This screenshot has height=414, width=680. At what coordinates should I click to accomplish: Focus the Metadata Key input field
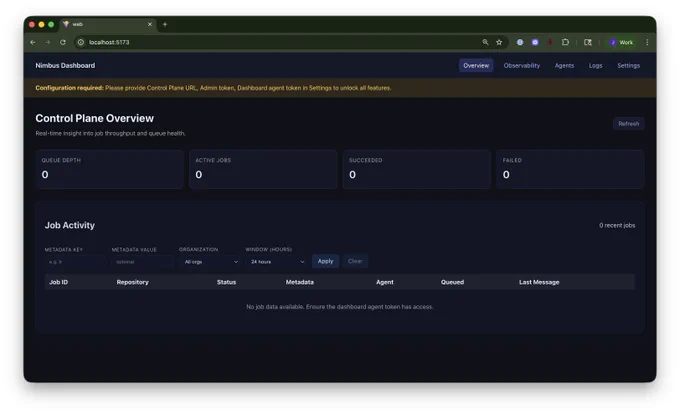tap(75, 262)
